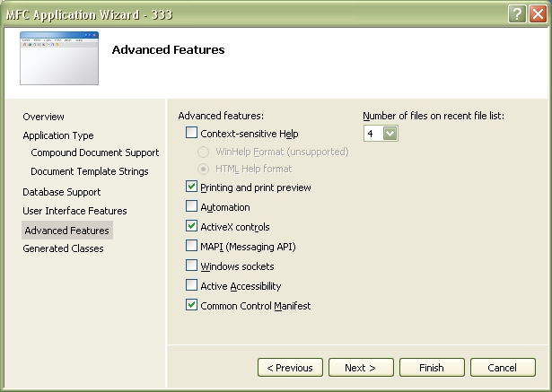The height and width of the screenshot is (392, 552).
Task: Open Application Type settings page
Action: (58, 135)
